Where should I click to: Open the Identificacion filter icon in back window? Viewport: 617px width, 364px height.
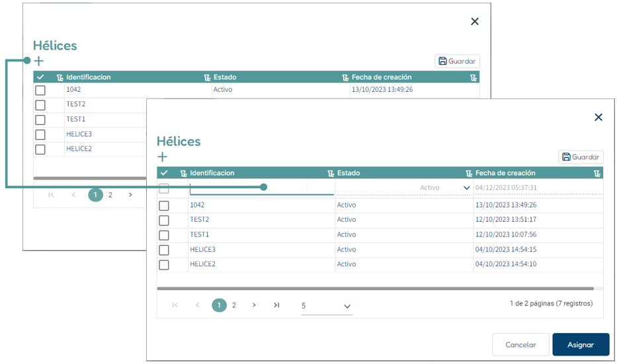click(60, 77)
